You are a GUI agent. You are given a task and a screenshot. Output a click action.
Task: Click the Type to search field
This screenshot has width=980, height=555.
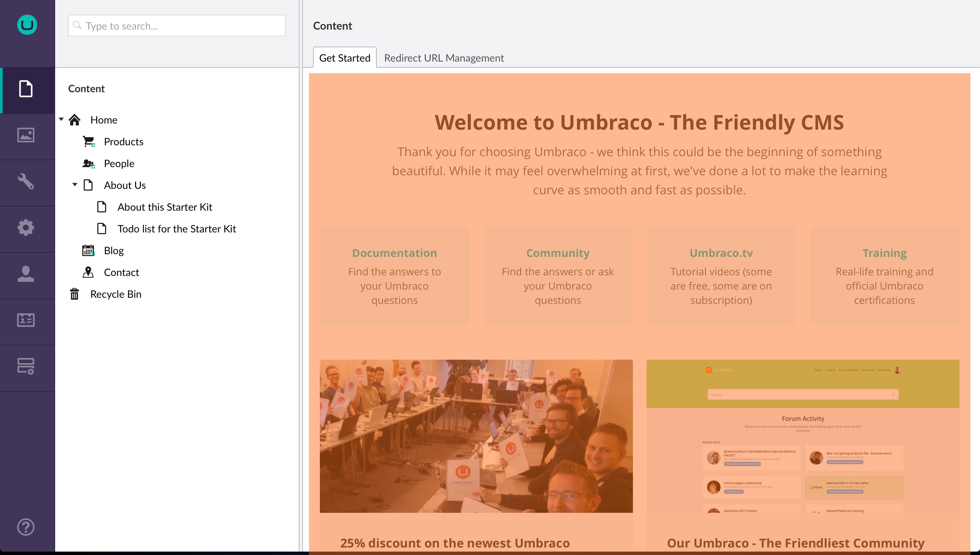pos(177,26)
